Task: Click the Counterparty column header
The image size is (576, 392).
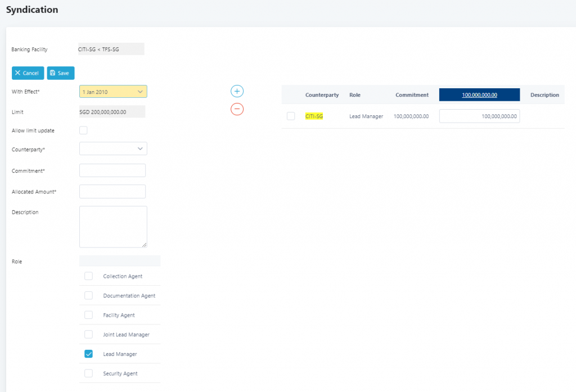Action: (x=322, y=95)
